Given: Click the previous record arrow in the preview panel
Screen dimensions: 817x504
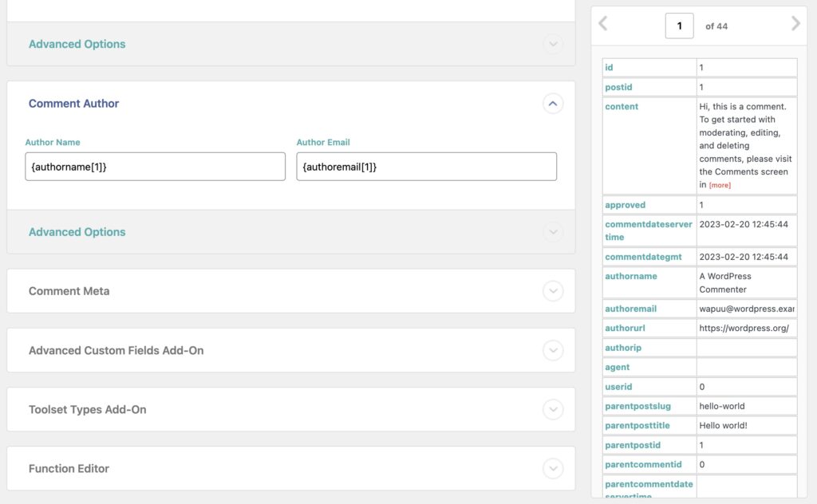Looking at the screenshot, I should (602, 25).
